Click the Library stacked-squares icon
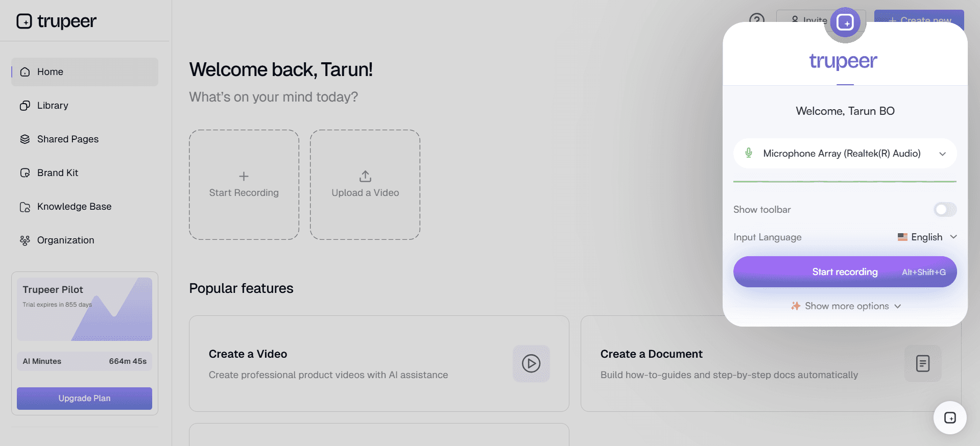Viewport: 980px width, 446px height. click(x=25, y=106)
